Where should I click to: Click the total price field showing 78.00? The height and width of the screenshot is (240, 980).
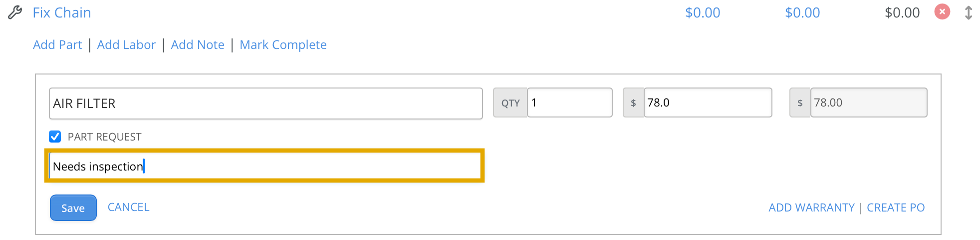(x=868, y=102)
